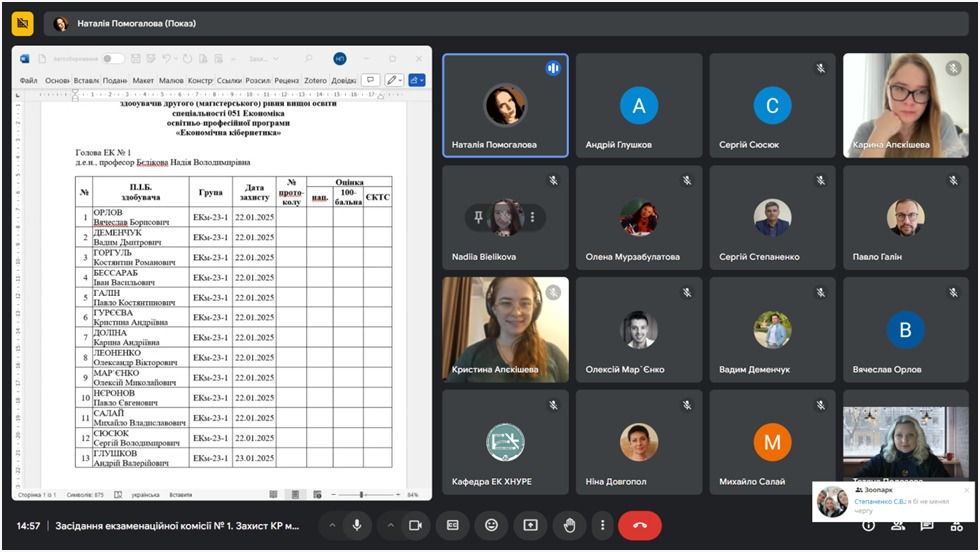Screen dimensions: 980x552
Task: Click the raise hand button
Action: (x=569, y=525)
